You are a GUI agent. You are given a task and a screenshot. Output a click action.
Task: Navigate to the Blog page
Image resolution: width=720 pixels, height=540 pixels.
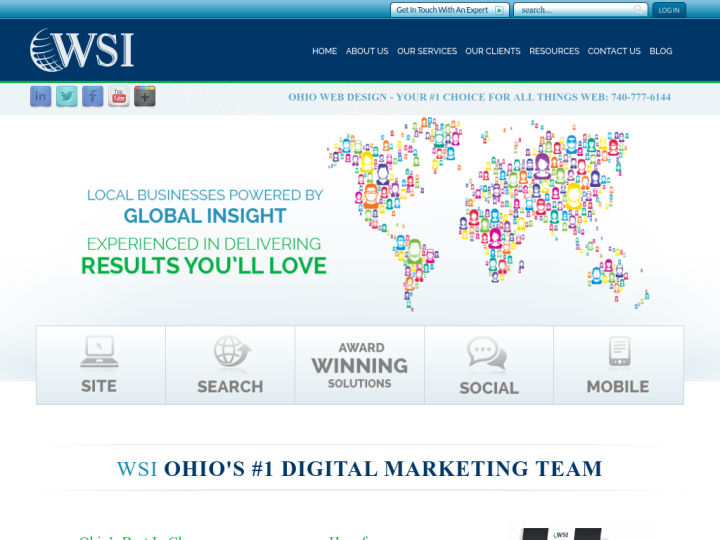(661, 51)
